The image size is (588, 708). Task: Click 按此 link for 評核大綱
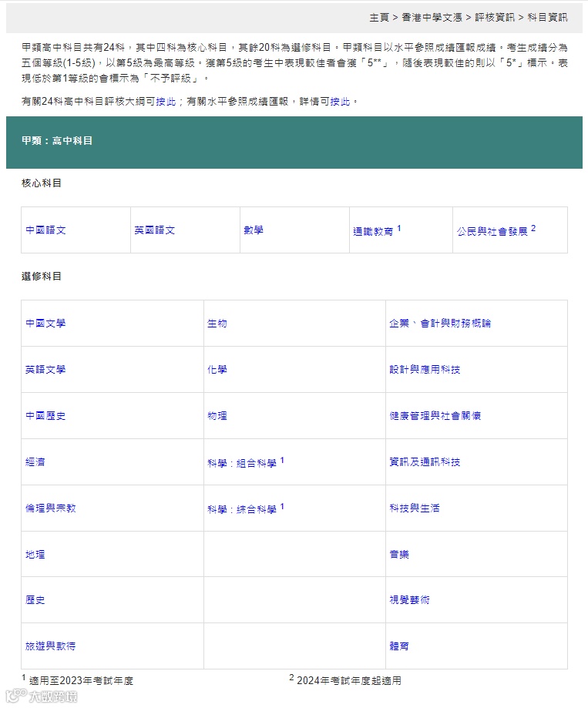click(x=166, y=102)
